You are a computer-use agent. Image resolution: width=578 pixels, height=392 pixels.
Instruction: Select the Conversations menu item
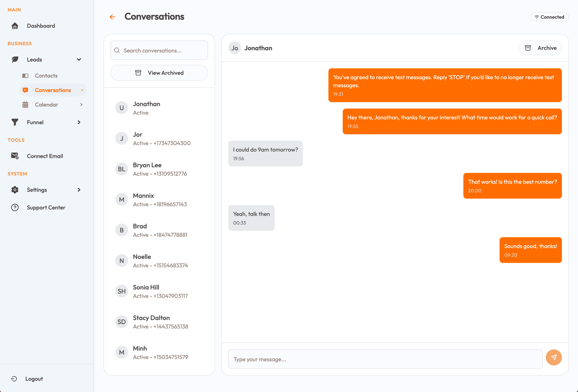point(53,90)
